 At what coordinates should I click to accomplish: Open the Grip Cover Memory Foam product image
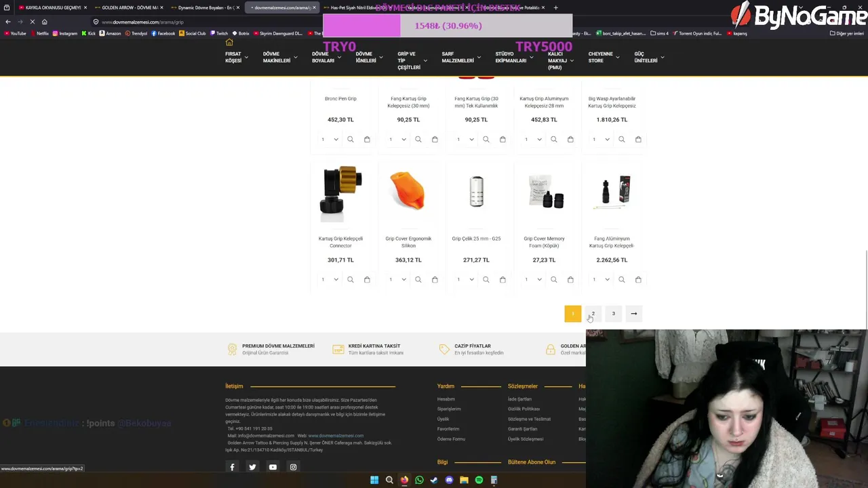pos(544,191)
